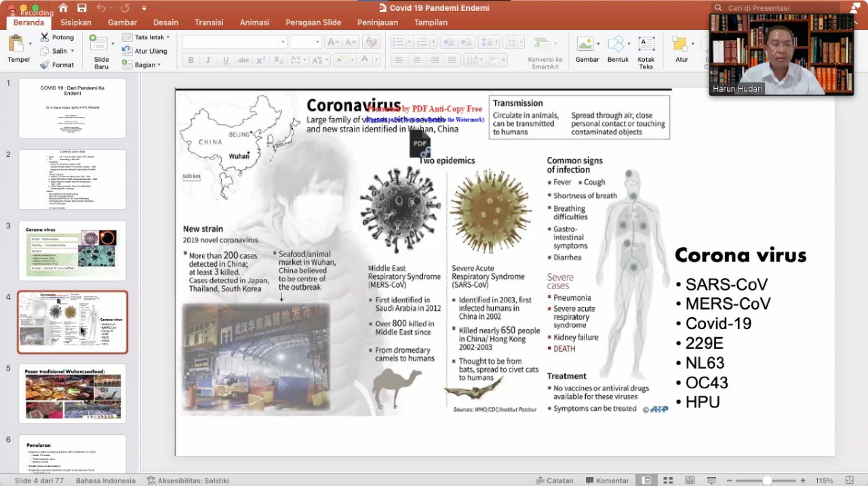The width and height of the screenshot is (868, 486).
Task: Switch to slide sorter grid view
Action: click(668, 481)
